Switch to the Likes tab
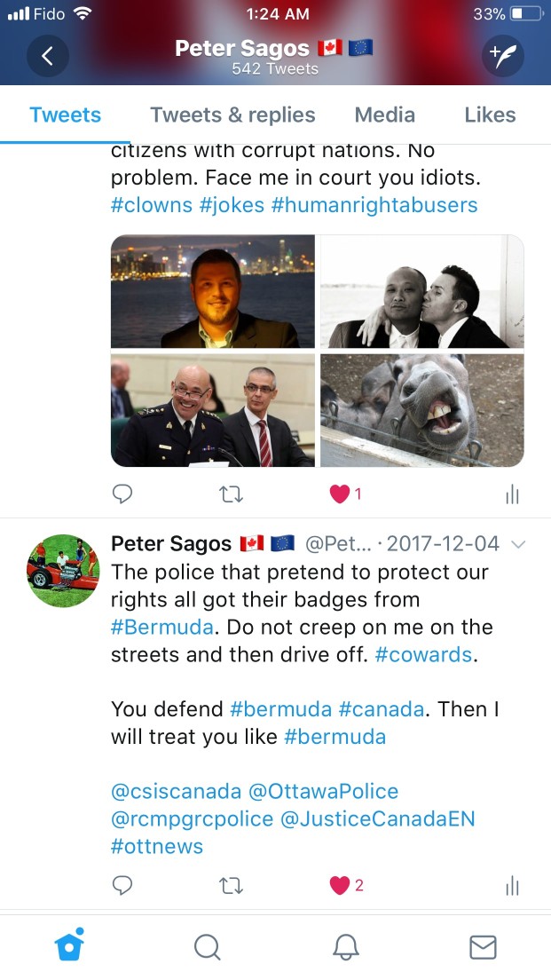 (x=491, y=115)
